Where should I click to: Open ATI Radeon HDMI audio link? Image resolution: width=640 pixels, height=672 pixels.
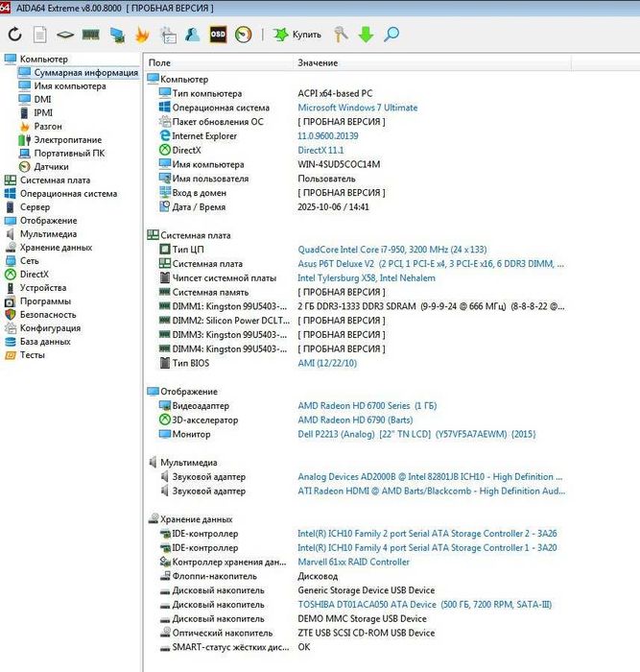point(432,491)
